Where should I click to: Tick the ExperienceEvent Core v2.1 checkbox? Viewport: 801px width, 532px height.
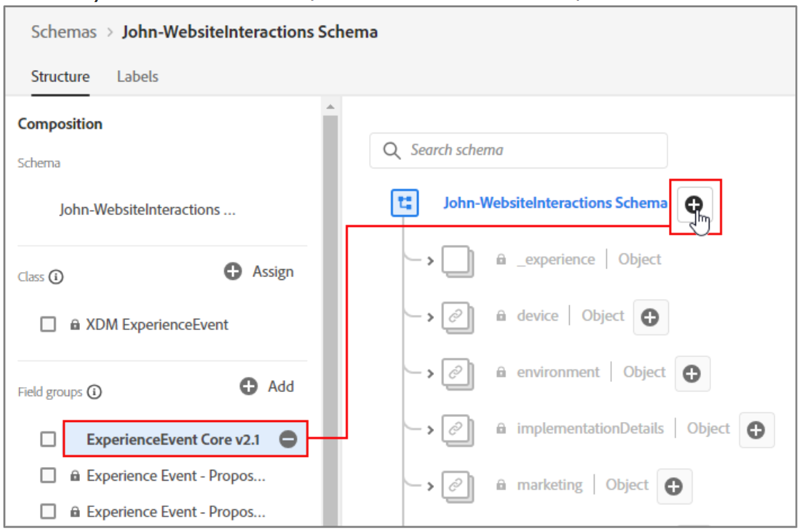48,439
